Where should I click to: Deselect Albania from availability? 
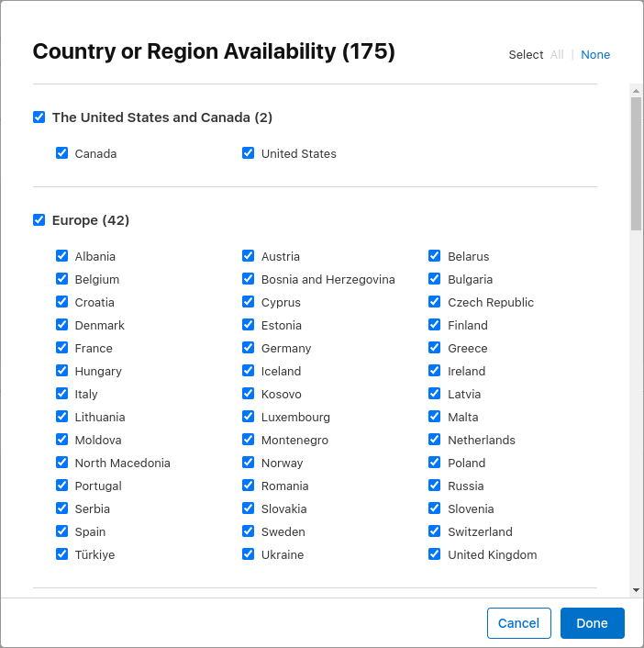pos(62,256)
